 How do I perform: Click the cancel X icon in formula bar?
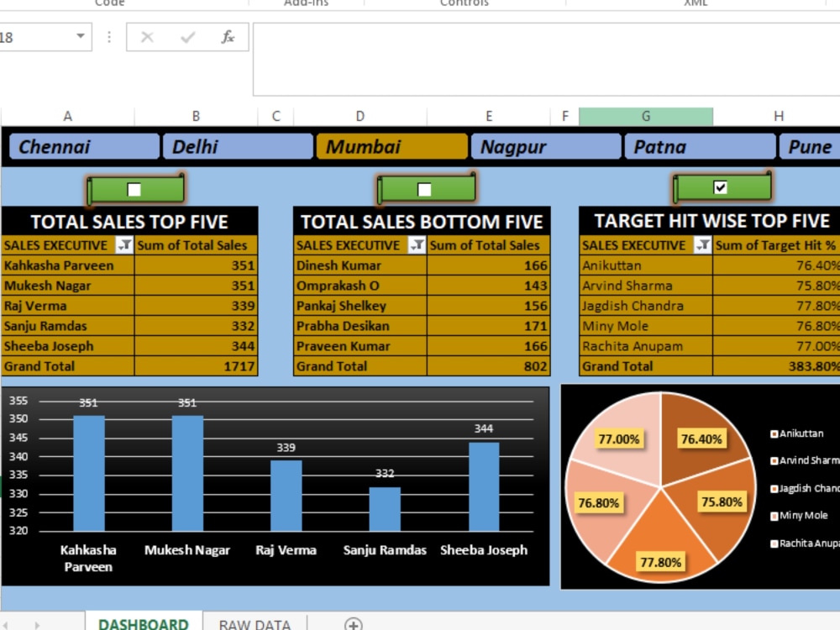147,37
